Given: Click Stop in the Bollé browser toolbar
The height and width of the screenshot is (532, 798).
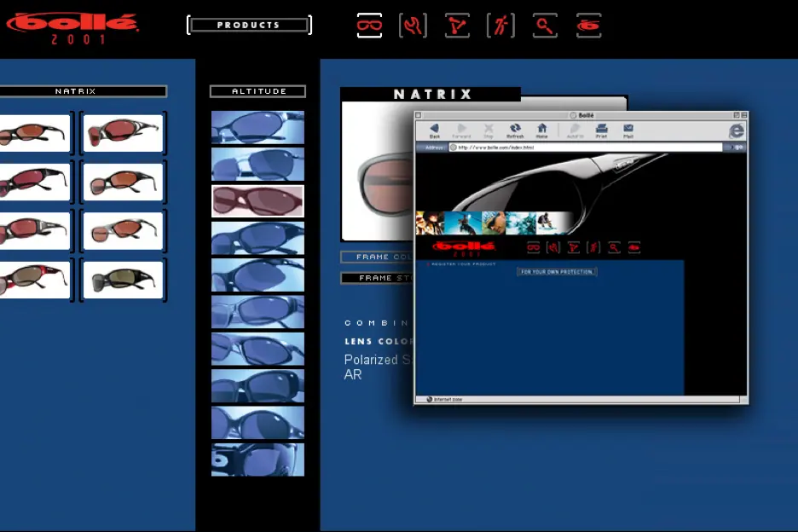Looking at the screenshot, I should (489, 130).
